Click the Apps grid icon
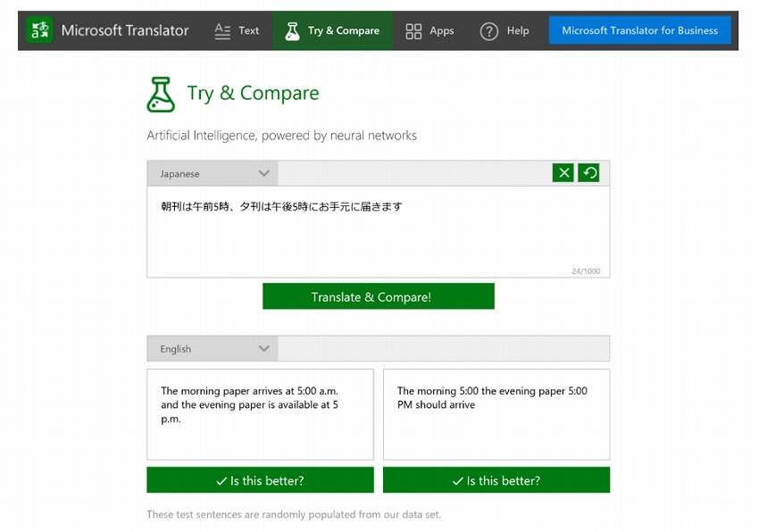Viewport: 759px width, 532px height. pos(413,30)
